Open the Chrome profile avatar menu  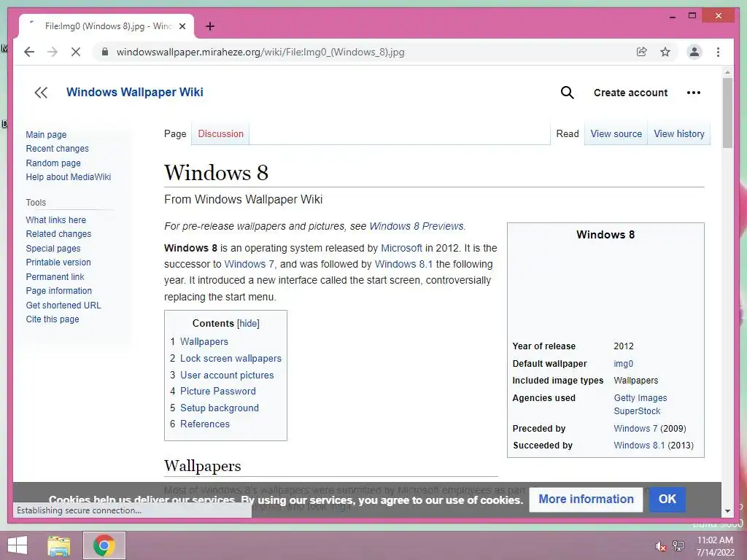click(694, 52)
